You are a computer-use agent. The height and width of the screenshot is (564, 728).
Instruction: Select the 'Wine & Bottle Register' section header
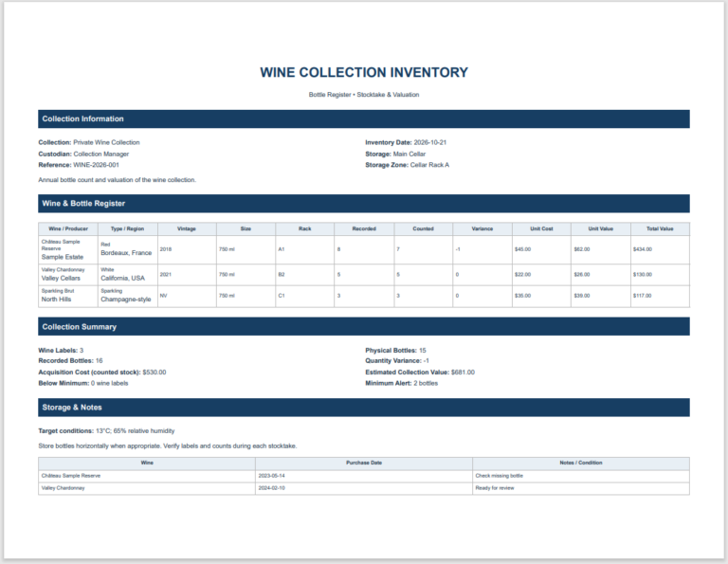(x=364, y=203)
